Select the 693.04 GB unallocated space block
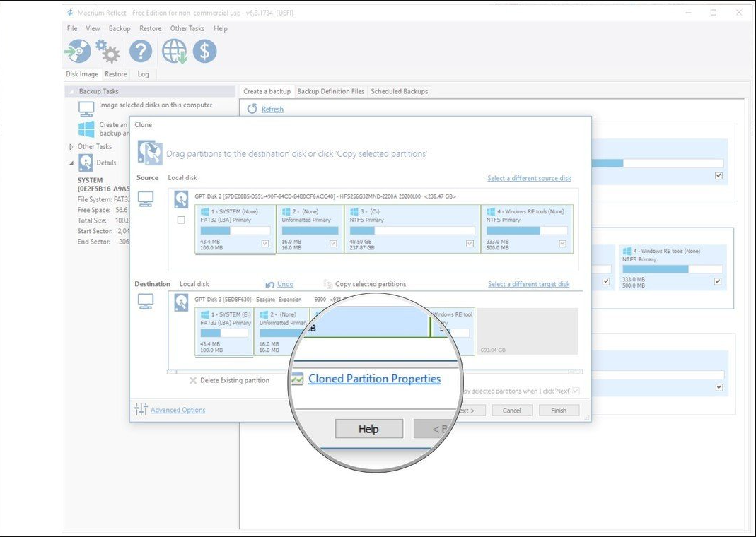This screenshot has height=537, width=756. click(x=528, y=332)
